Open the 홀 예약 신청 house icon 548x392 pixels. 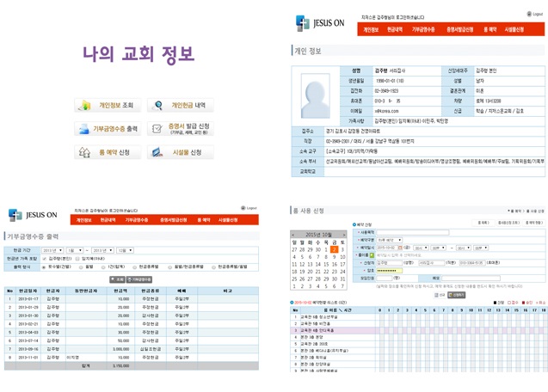tap(84, 152)
